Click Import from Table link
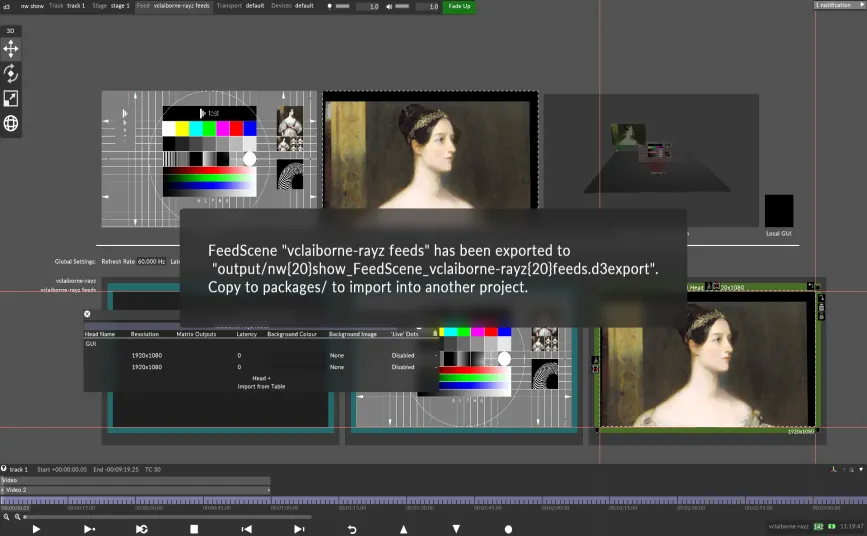This screenshot has width=867, height=536. [261, 386]
